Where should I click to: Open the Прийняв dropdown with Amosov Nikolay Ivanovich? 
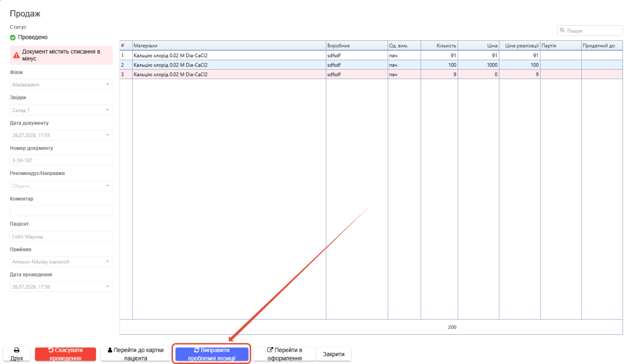pos(61,261)
